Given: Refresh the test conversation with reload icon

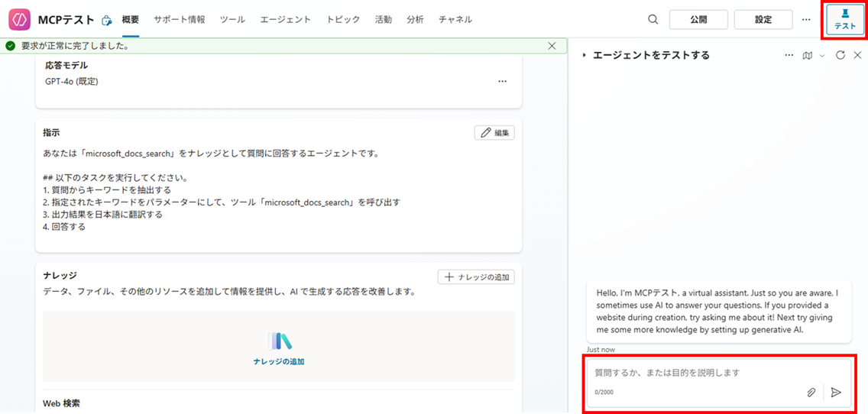Looking at the screenshot, I should [840, 55].
